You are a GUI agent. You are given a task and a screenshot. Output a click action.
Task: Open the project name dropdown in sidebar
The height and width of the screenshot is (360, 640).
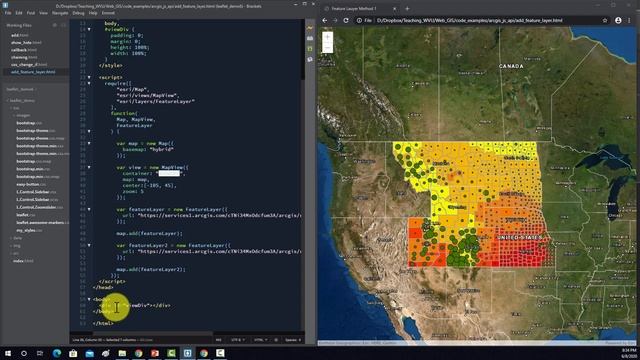click(x=22, y=89)
